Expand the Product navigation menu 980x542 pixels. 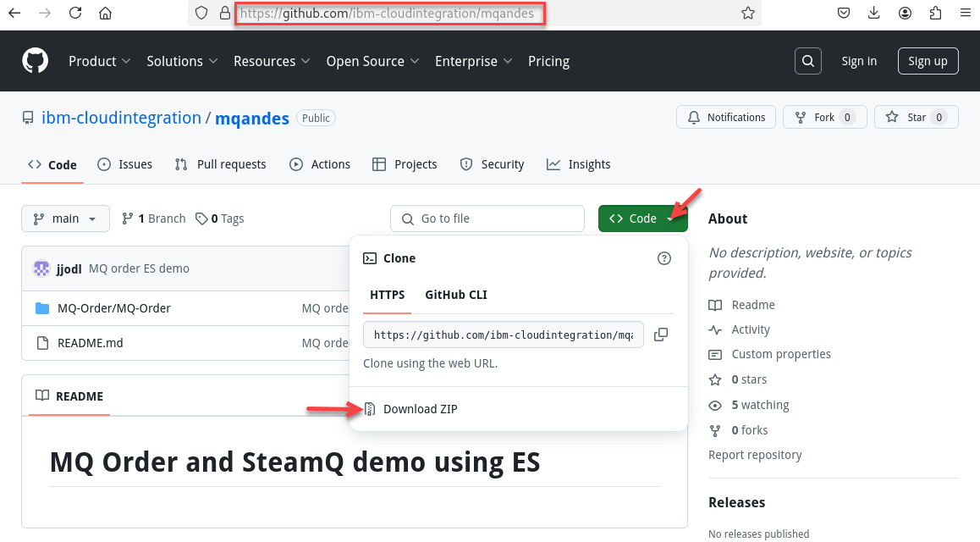click(99, 61)
